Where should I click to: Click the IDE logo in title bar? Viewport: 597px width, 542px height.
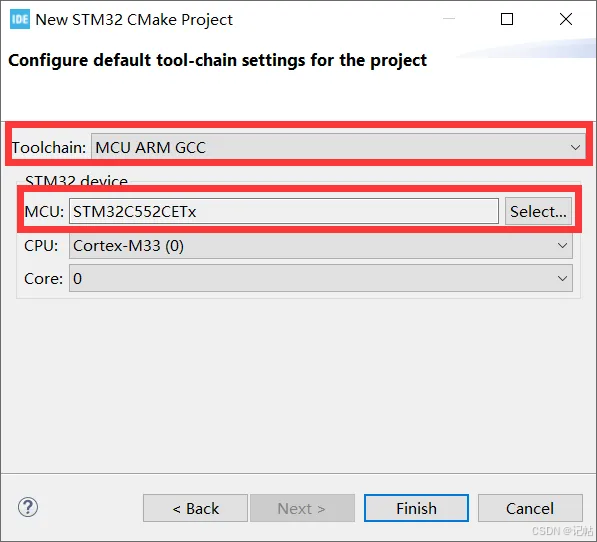coord(19,19)
